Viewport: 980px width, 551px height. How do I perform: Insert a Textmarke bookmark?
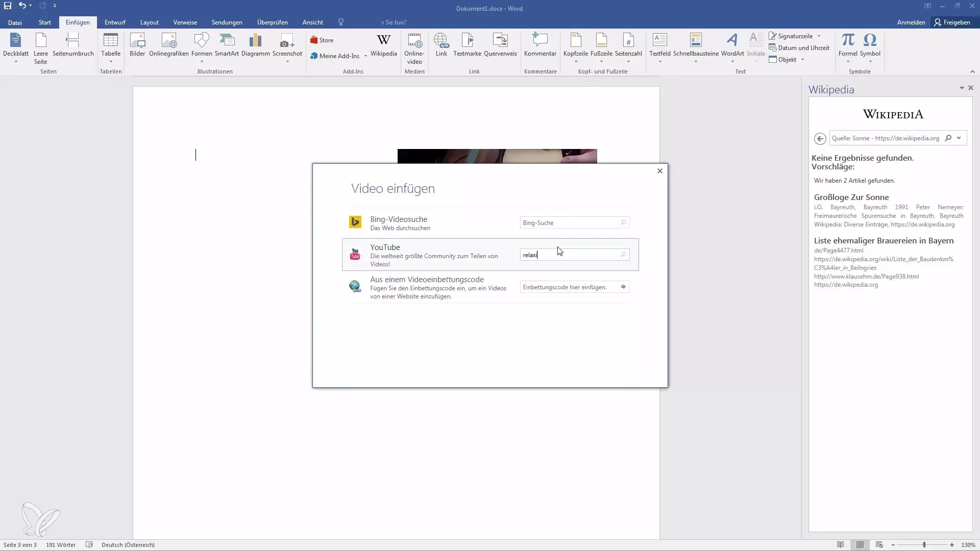tap(467, 45)
